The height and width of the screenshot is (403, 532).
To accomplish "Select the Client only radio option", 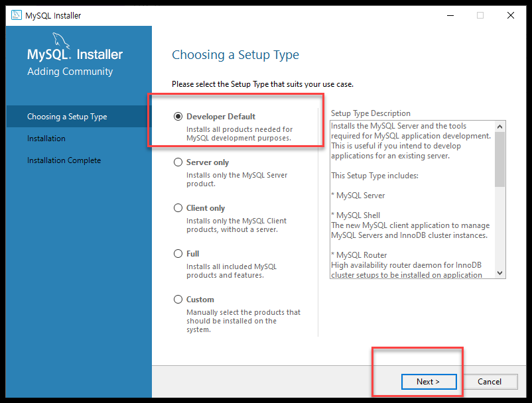I will click(x=178, y=208).
